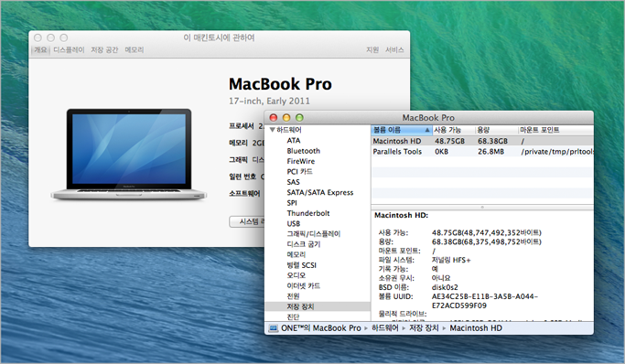Click 저장 장치 in the path bar
Viewport: 625px width, 364px height.
pos(424,328)
